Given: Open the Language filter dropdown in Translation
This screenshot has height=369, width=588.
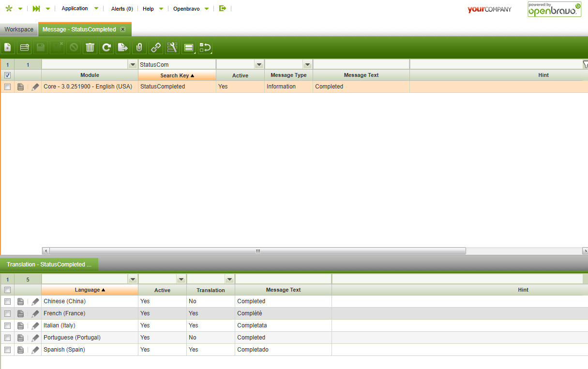Looking at the screenshot, I should pos(133,280).
